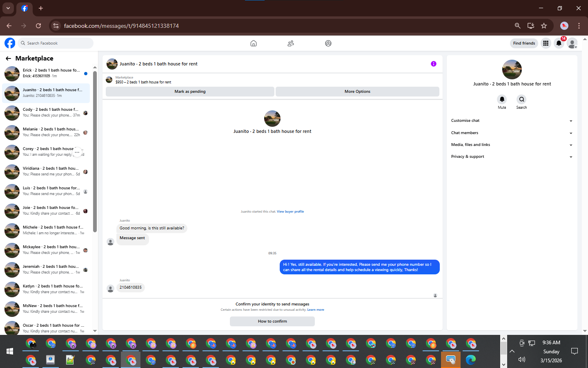The width and height of the screenshot is (588, 368).
Task: Open the Windows notification center icon
Action: 575,351
